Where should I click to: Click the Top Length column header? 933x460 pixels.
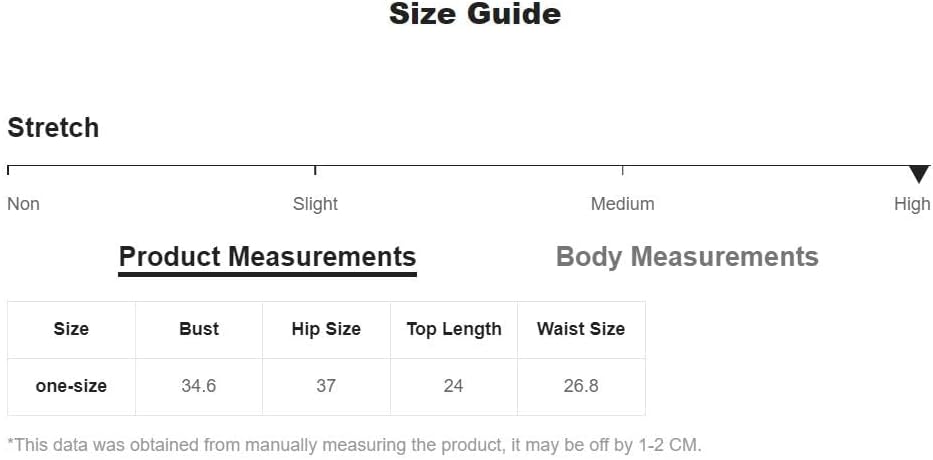[454, 330]
